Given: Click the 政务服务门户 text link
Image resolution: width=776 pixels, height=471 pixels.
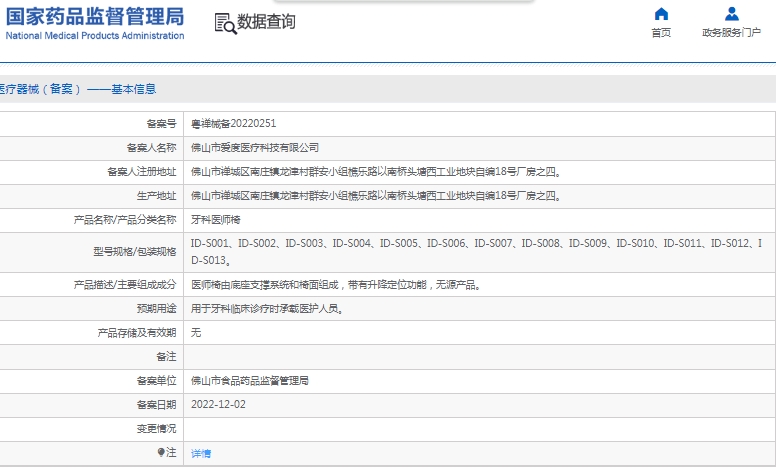Looking at the screenshot, I should (731, 33).
